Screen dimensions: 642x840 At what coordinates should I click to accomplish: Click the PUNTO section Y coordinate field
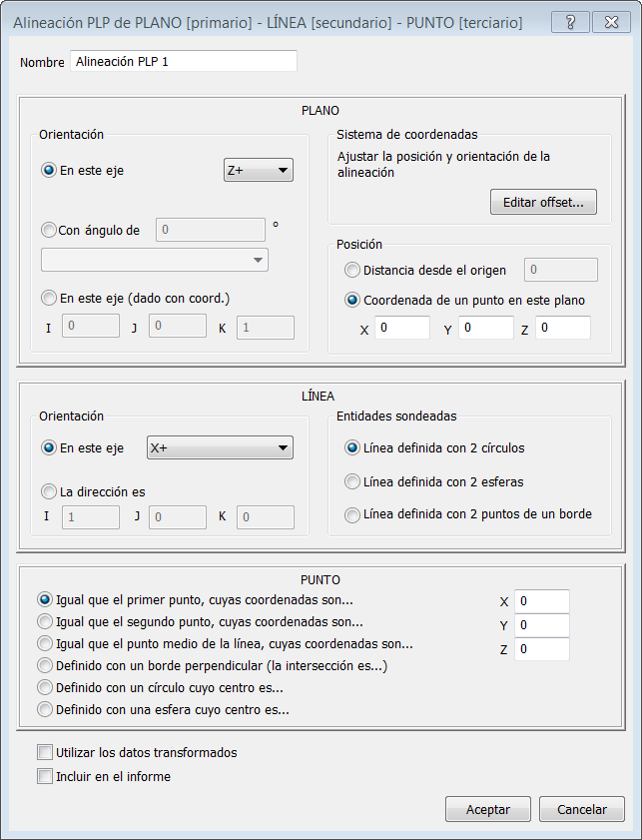543,625
